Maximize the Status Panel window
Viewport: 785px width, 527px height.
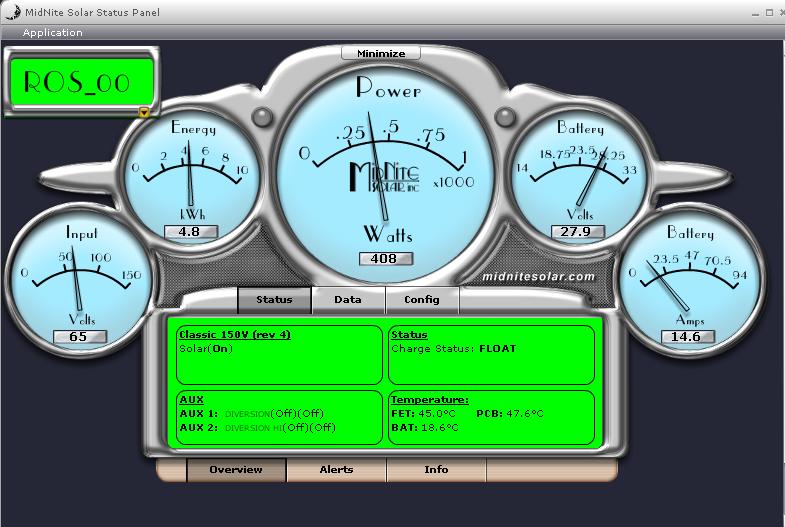pos(769,13)
